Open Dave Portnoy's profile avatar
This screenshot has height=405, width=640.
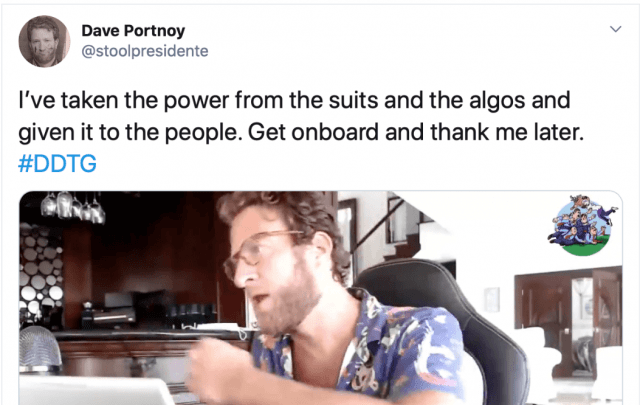click(44, 41)
